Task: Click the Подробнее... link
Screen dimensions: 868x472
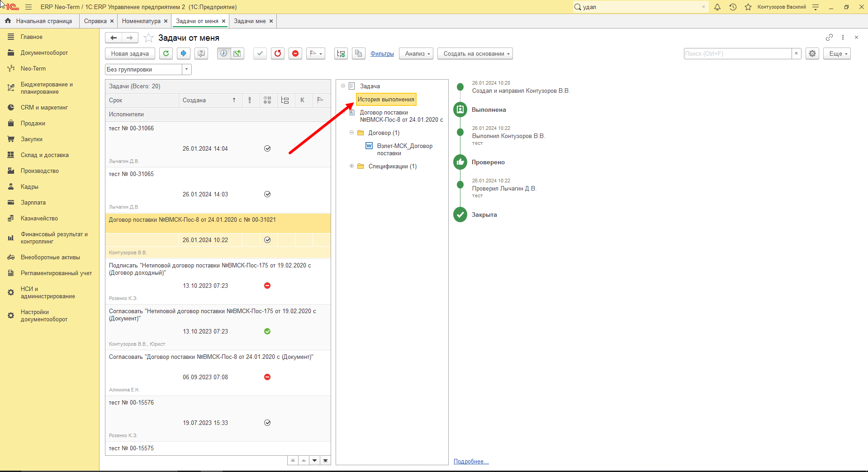Action: [471, 461]
